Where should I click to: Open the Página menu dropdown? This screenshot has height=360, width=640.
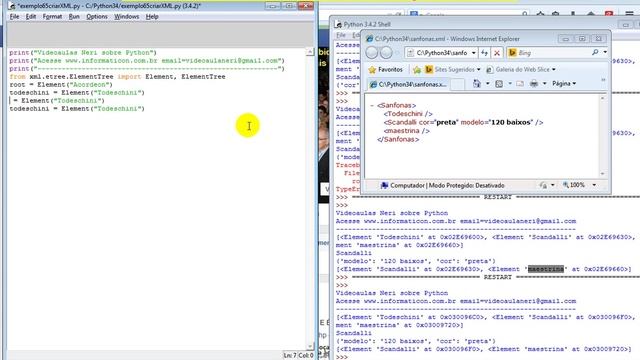coord(564,84)
